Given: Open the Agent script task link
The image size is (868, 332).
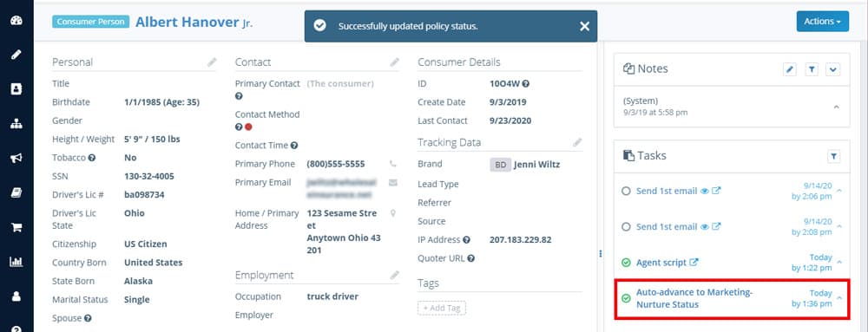Looking at the screenshot, I should (661, 263).
